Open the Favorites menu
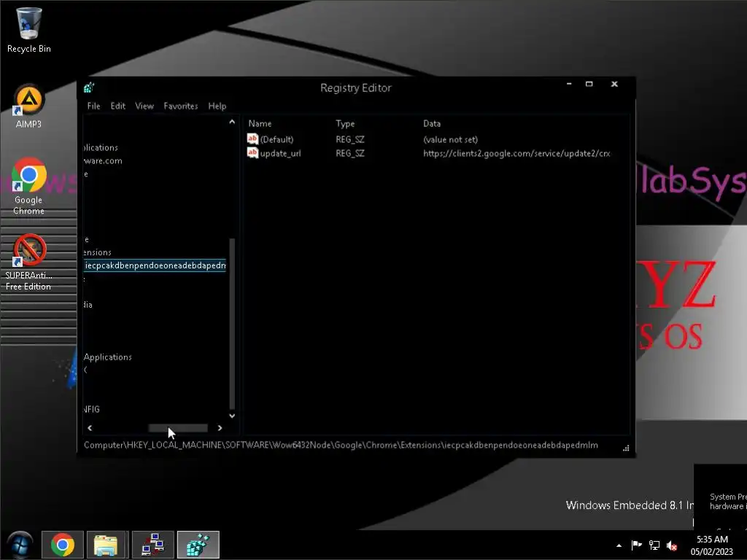 181,106
